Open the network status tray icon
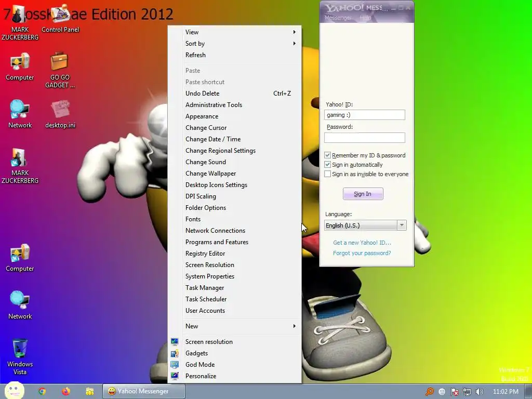The height and width of the screenshot is (399, 532). (x=467, y=392)
